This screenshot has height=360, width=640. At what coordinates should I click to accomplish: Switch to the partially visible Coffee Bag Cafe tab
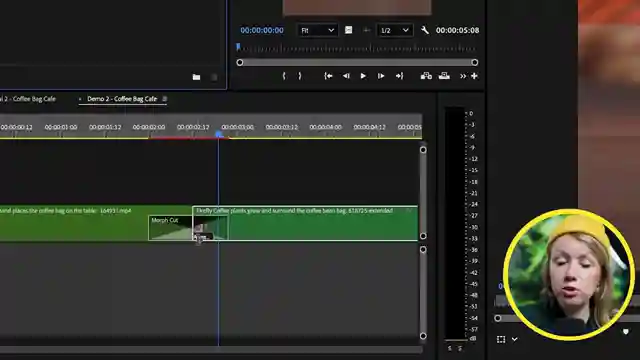tap(28, 99)
